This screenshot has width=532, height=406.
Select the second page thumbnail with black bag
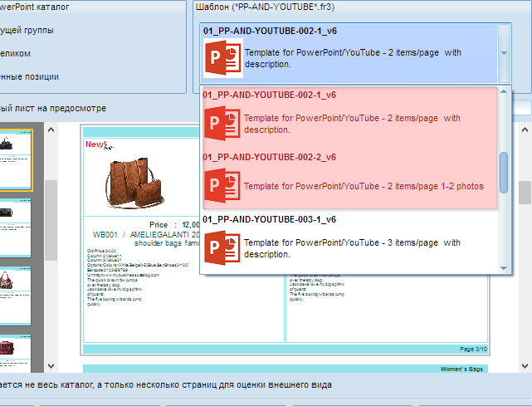click(x=15, y=228)
